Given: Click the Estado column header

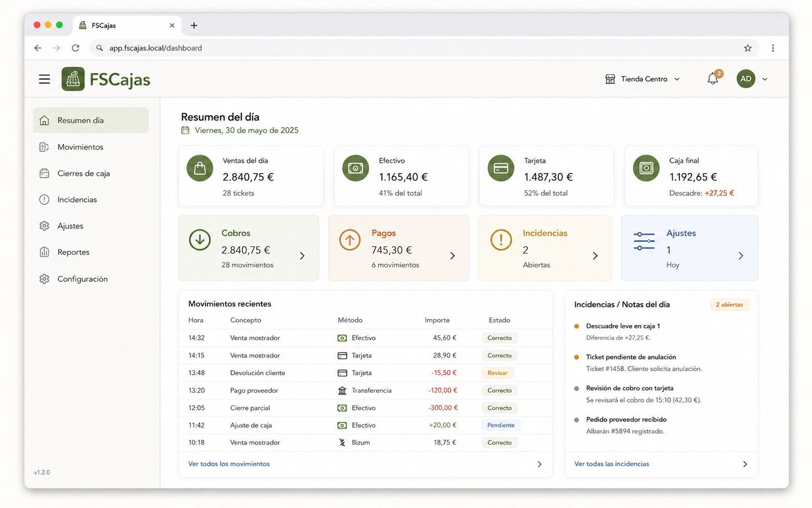Looking at the screenshot, I should point(499,320).
